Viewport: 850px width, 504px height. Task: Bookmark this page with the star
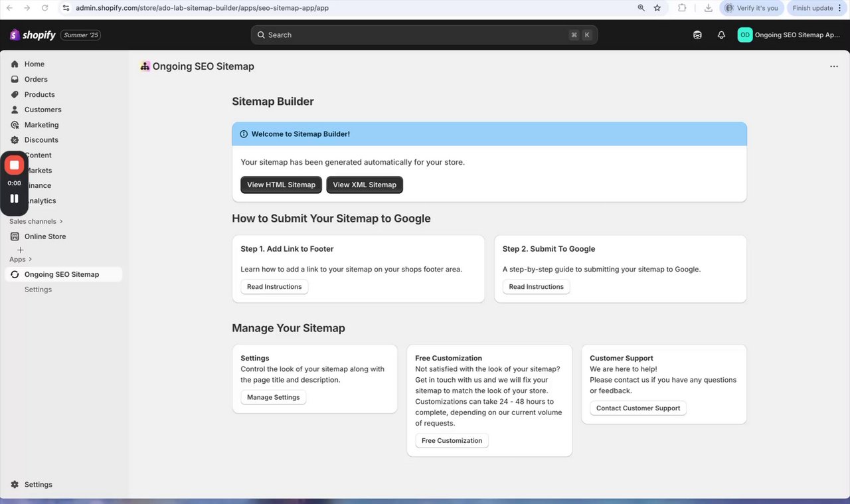coord(657,8)
